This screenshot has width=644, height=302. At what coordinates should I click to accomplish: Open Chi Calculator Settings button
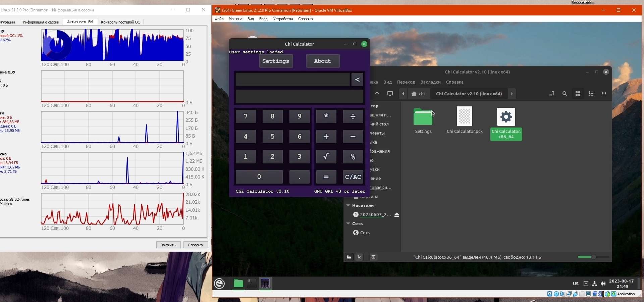click(x=276, y=61)
